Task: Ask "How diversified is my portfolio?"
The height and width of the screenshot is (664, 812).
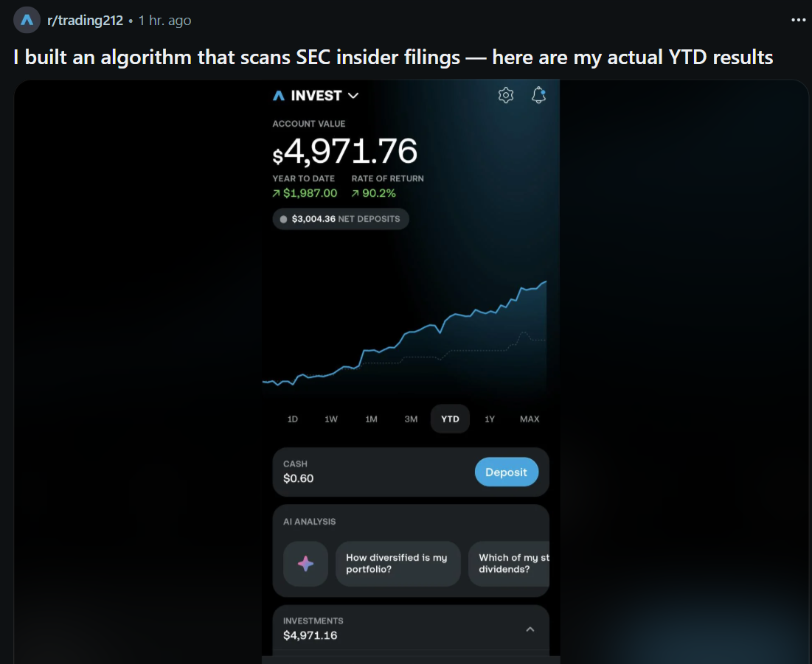Action: coord(398,564)
